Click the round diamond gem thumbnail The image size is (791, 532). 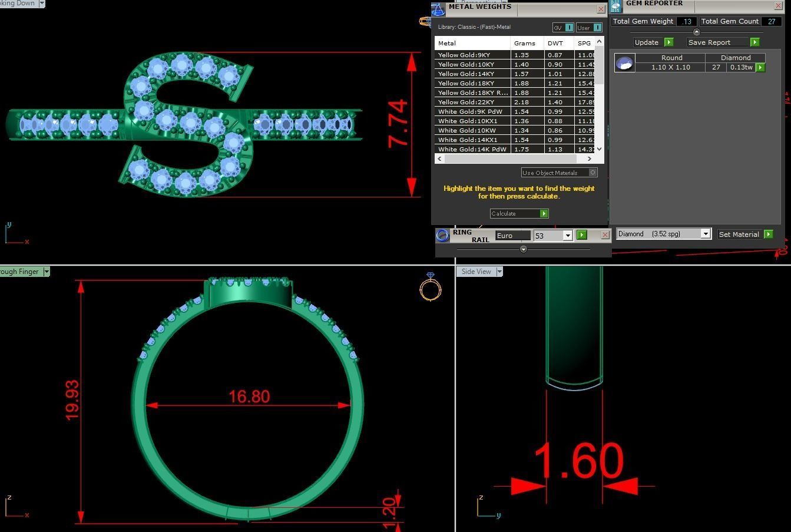tap(624, 62)
